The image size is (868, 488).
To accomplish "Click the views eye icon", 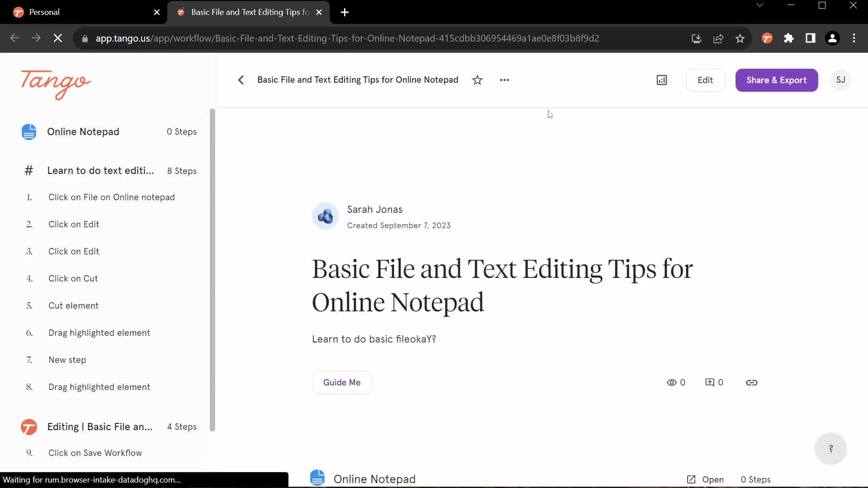I will 672,382.
